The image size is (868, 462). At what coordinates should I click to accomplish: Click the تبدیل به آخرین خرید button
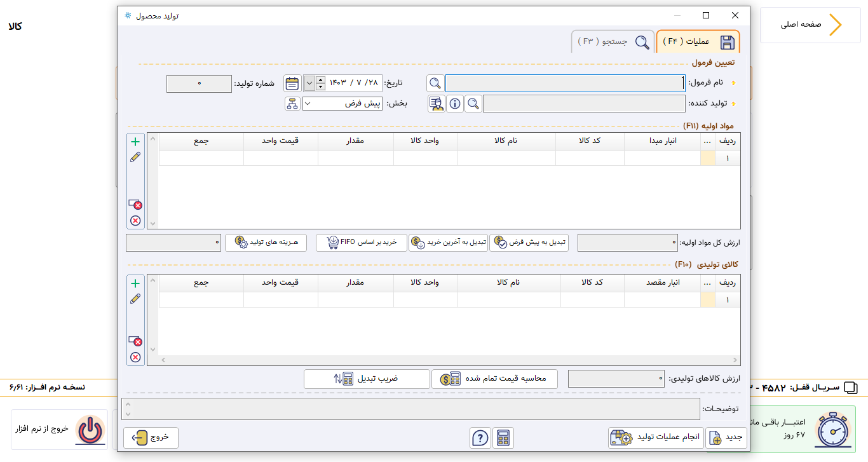tap(448, 242)
